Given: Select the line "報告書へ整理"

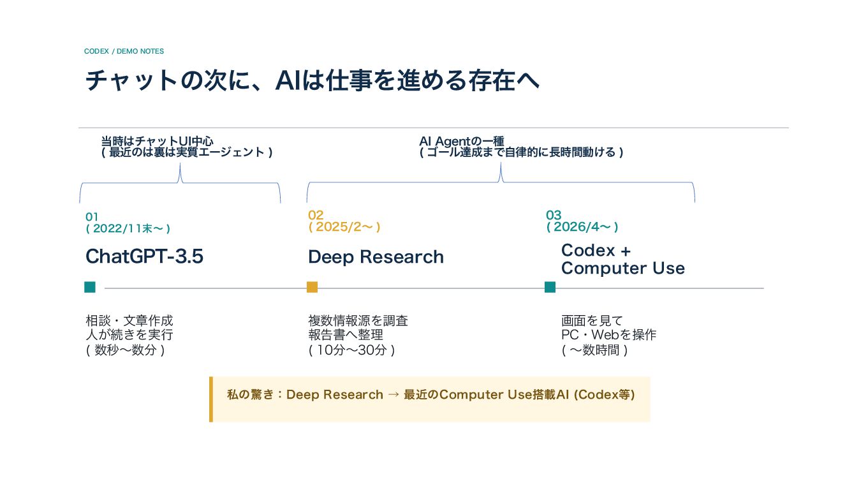Looking at the screenshot, I should (346, 335).
